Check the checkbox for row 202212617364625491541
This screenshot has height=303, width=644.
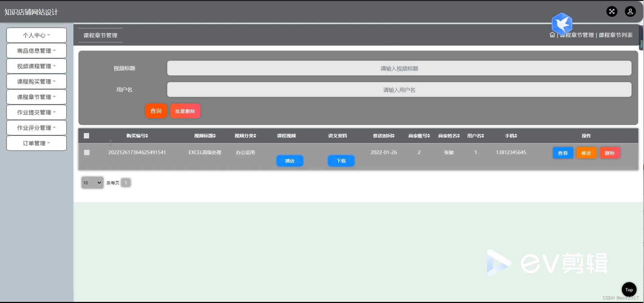87,153
